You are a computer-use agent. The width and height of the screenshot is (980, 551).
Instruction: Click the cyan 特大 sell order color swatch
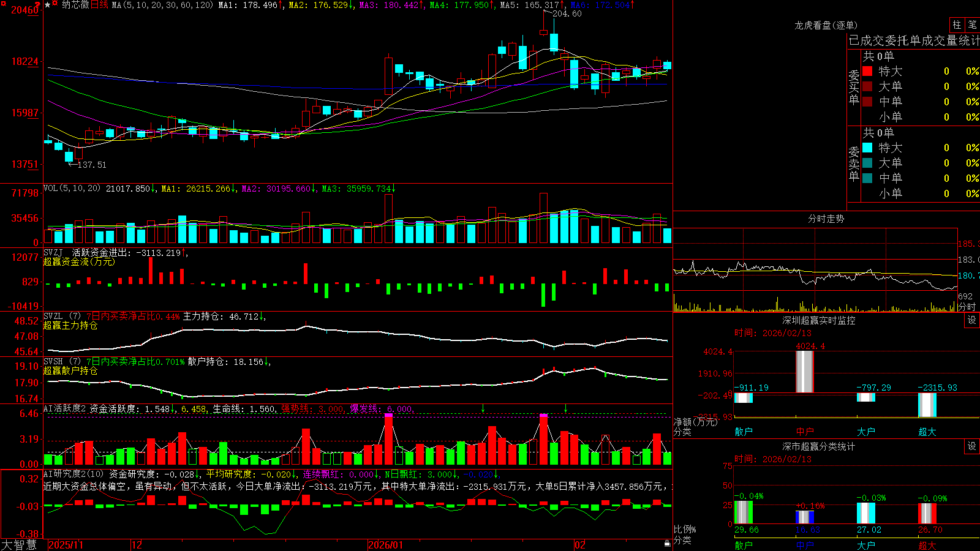click(867, 148)
